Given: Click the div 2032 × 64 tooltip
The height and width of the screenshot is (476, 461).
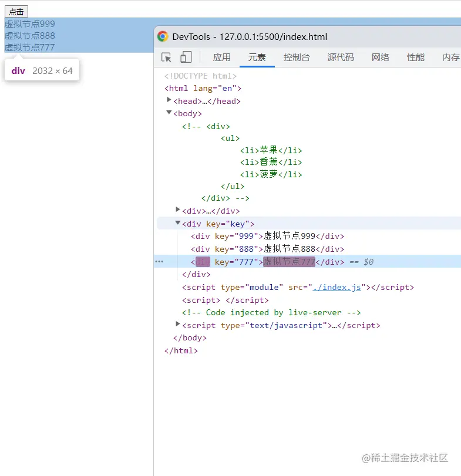Looking at the screenshot, I should [x=42, y=70].
